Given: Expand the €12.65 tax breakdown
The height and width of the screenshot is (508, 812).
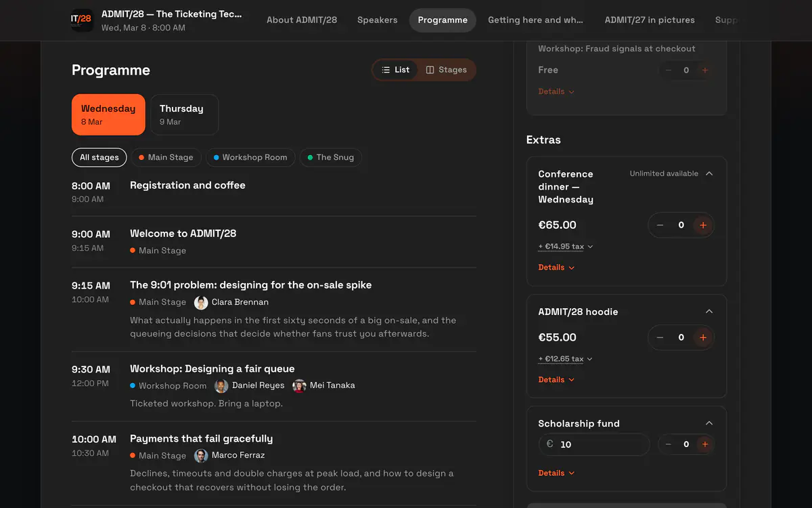Looking at the screenshot, I should point(566,359).
